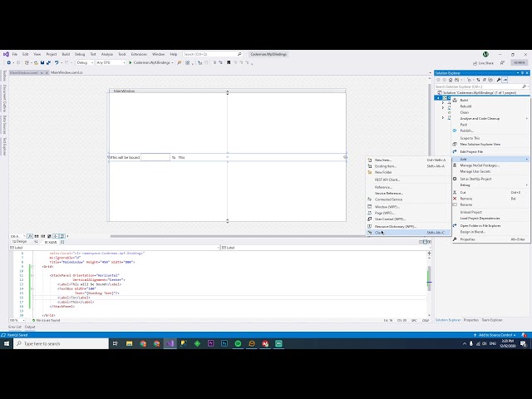Open the Windows Start menu
Viewport: 532px width, 399px height.
[x=7, y=343]
